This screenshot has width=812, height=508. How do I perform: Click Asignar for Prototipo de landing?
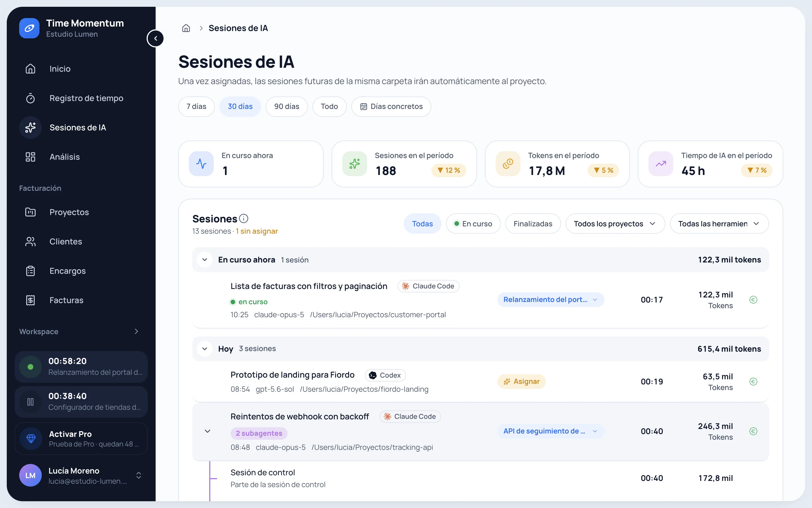click(x=521, y=382)
